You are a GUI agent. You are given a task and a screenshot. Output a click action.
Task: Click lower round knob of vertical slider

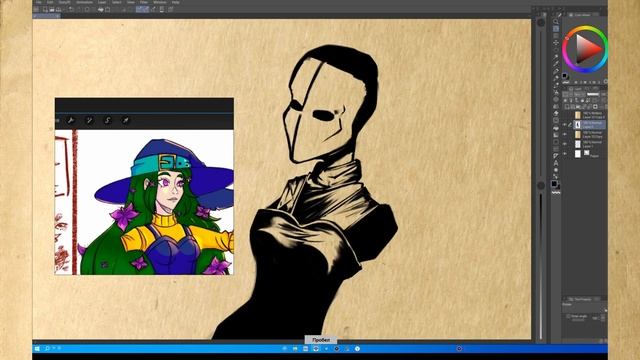[x=541, y=186]
